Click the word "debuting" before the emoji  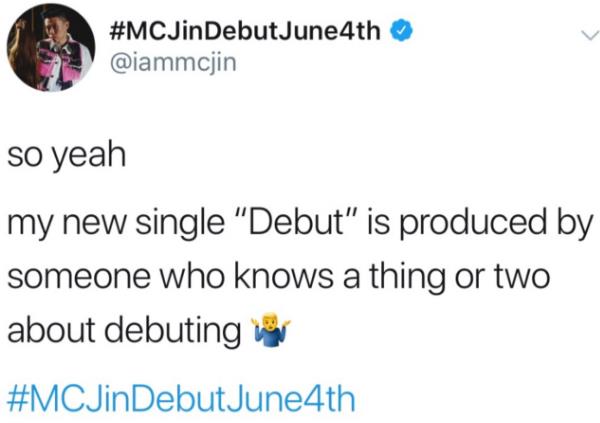(x=173, y=331)
